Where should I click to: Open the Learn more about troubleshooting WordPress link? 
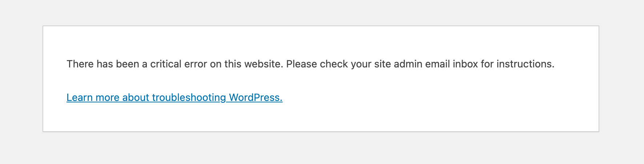click(174, 98)
